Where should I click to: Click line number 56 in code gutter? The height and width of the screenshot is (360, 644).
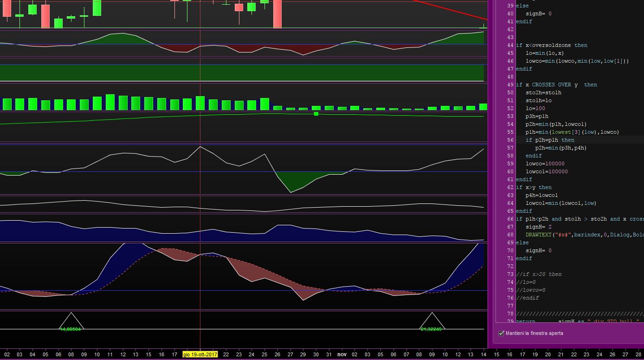pos(510,140)
